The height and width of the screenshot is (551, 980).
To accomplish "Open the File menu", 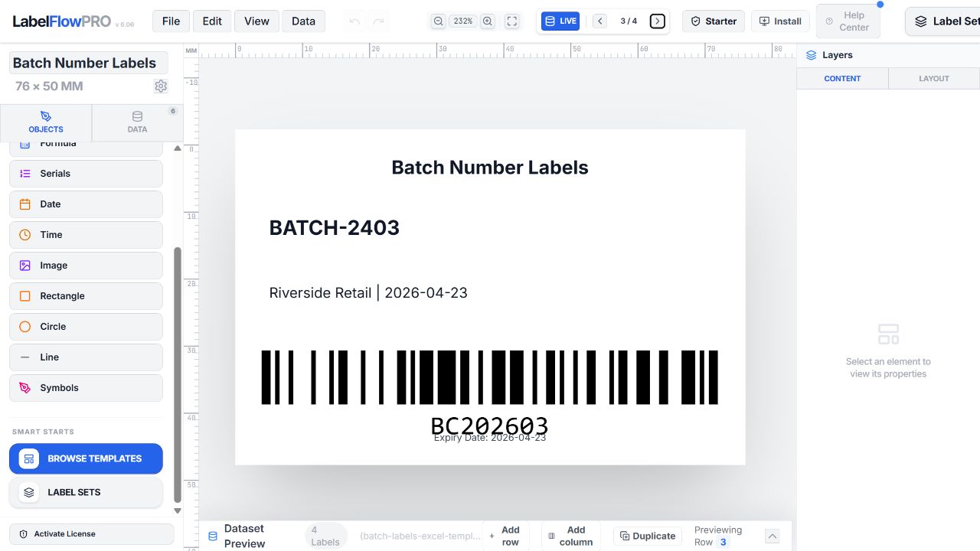I will click(171, 21).
